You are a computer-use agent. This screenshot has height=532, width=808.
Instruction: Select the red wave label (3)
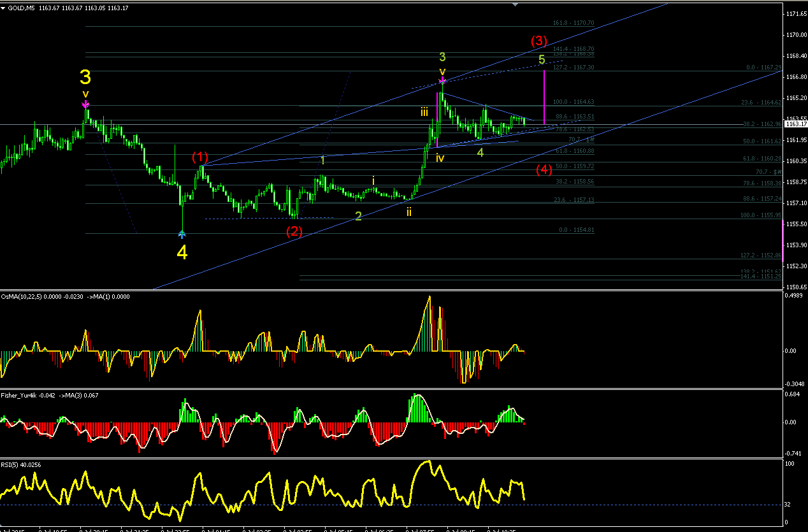[x=539, y=41]
